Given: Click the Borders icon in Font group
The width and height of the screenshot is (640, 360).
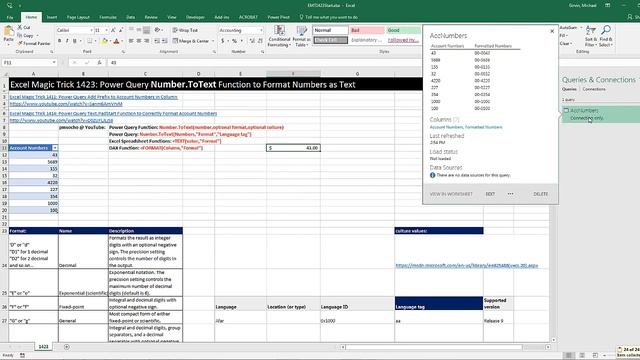Looking at the screenshot, I should [89, 41].
